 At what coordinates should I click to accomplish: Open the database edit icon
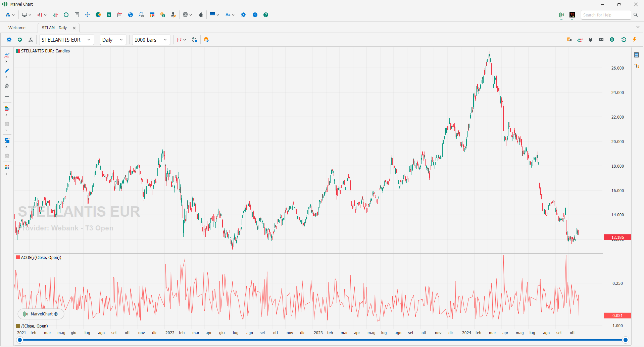(206, 40)
